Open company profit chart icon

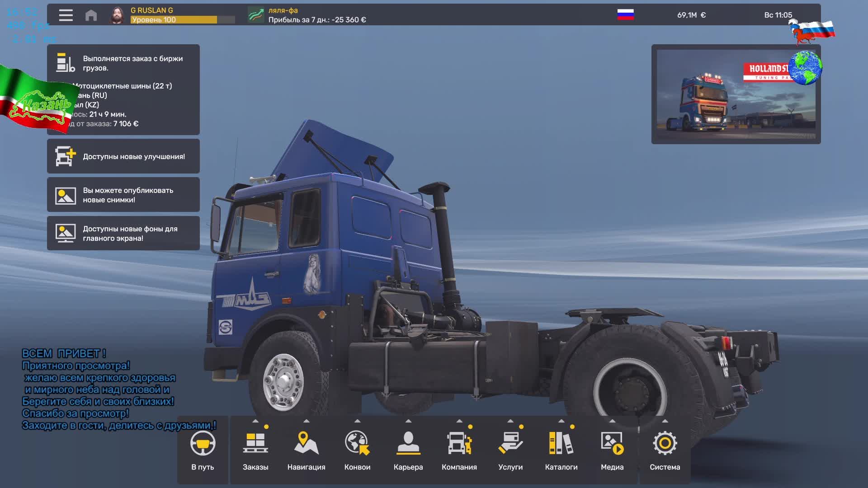[x=256, y=15]
